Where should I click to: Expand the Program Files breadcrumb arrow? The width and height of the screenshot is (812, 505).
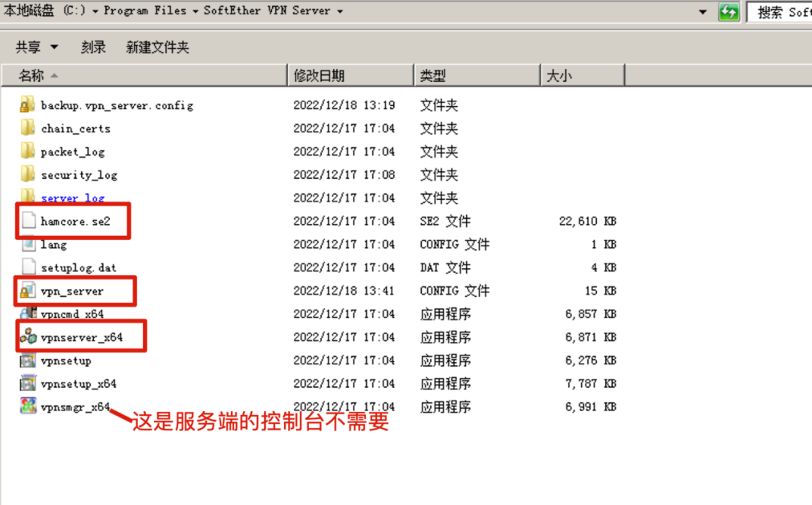click(x=195, y=11)
